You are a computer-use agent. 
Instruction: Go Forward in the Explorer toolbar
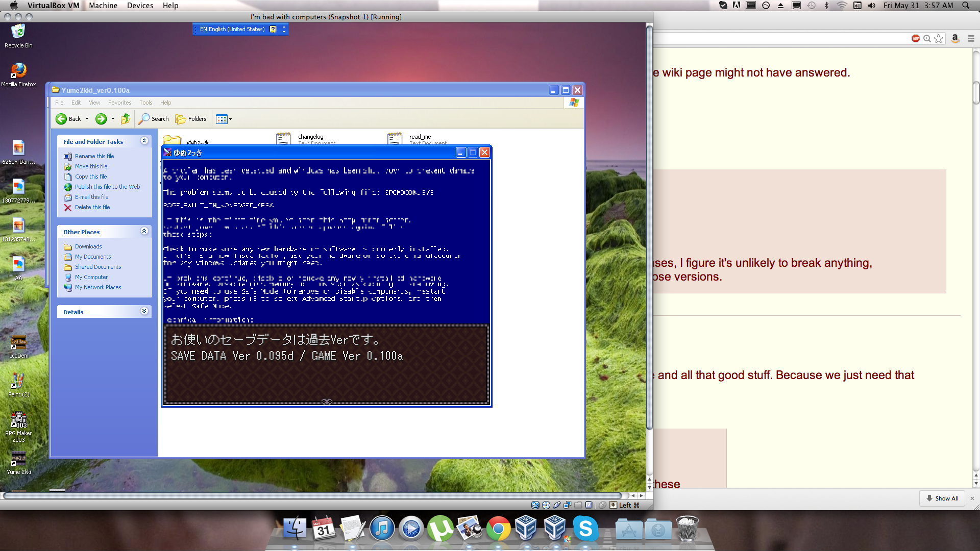[101, 119]
